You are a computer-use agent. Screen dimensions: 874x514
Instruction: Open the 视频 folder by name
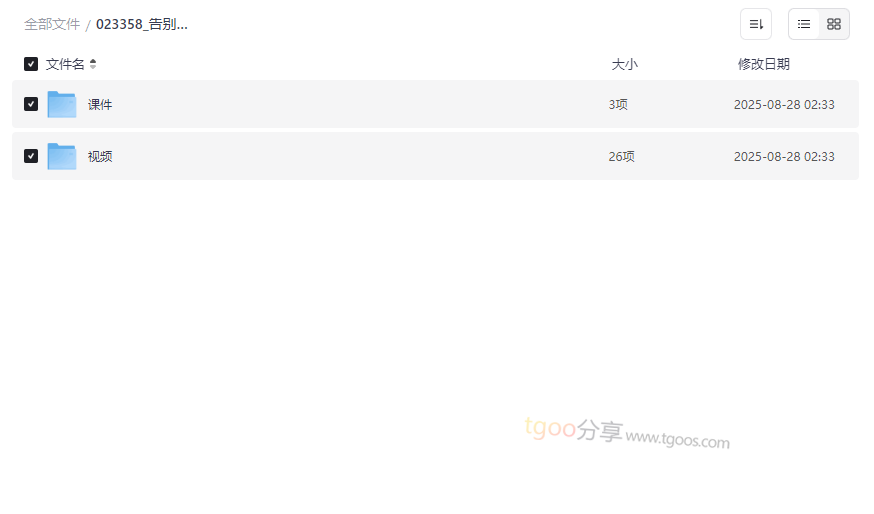coord(100,156)
